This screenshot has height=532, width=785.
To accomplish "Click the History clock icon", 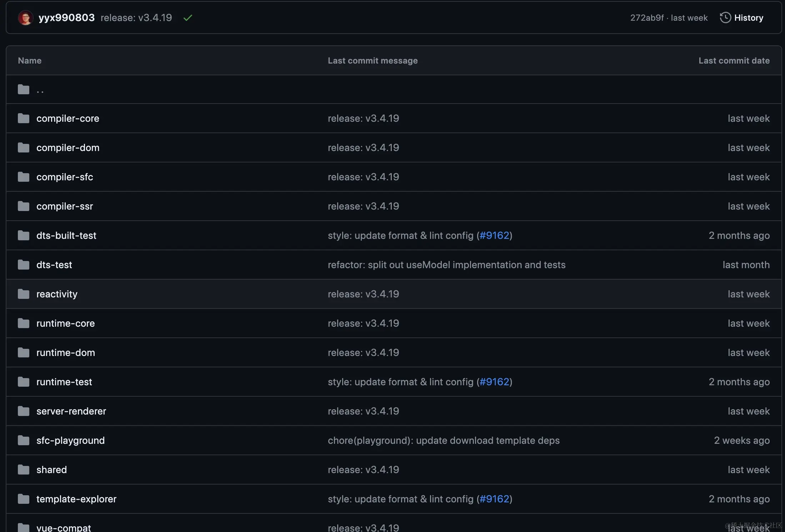I will click(x=725, y=17).
